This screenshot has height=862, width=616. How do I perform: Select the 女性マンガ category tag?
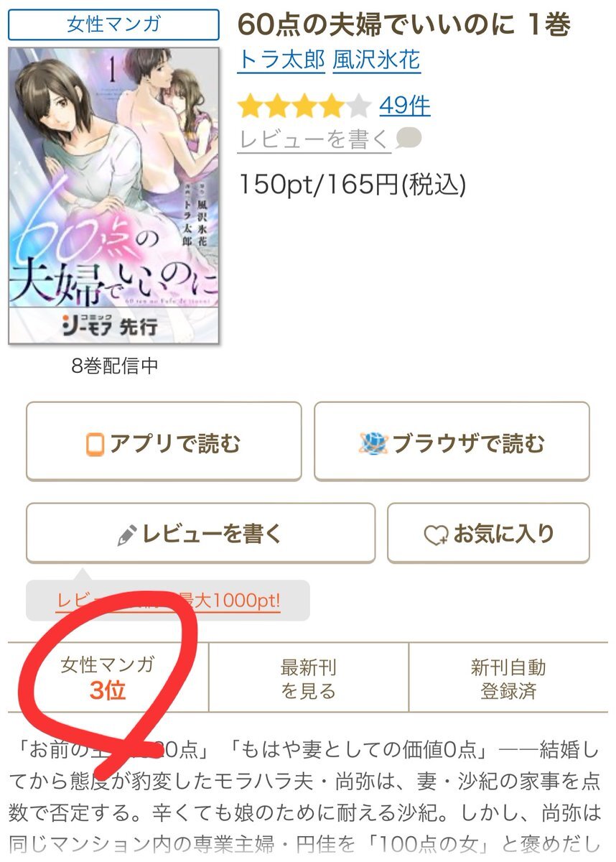point(114,25)
